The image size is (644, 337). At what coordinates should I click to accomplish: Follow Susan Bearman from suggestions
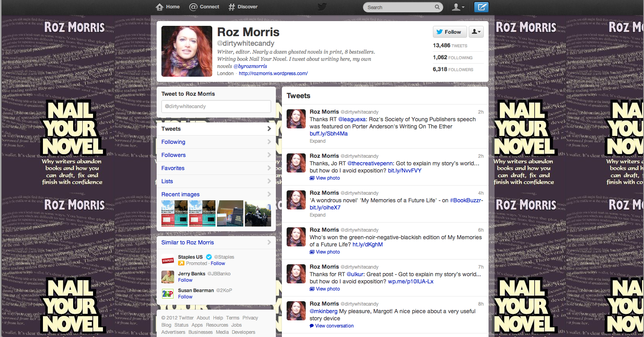click(x=185, y=297)
